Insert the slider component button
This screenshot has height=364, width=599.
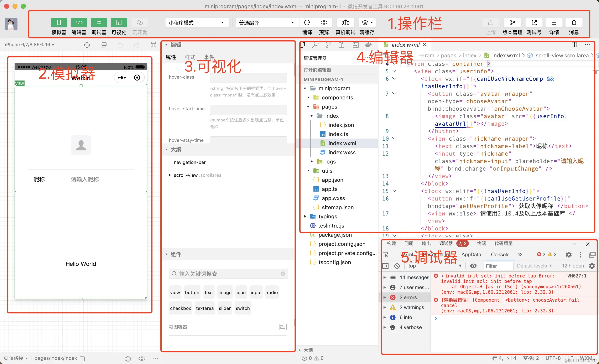[224, 308]
